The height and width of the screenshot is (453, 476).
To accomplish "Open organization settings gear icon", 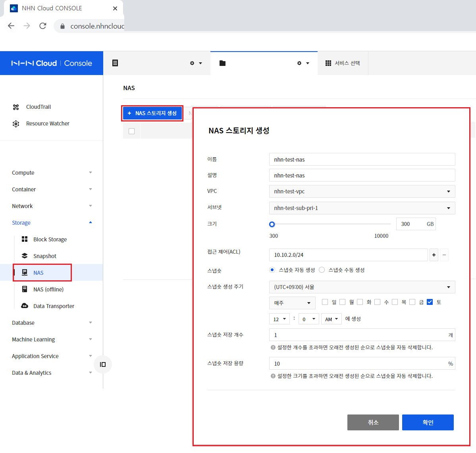I will point(192,63).
